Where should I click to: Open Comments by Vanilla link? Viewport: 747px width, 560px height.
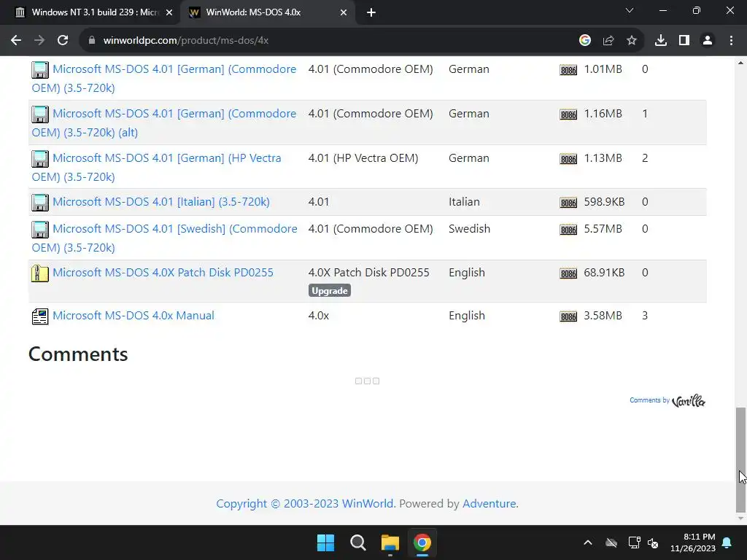667,400
